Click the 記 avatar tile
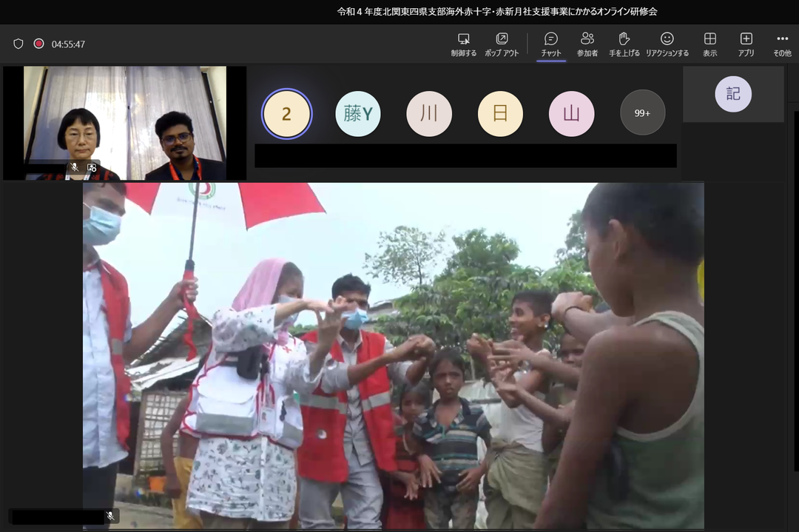This screenshot has width=799, height=532. tap(732, 94)
